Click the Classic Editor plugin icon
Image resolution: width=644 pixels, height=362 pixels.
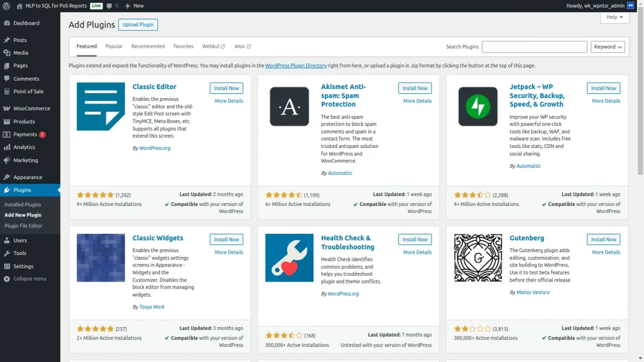click(x=101, y=107)
